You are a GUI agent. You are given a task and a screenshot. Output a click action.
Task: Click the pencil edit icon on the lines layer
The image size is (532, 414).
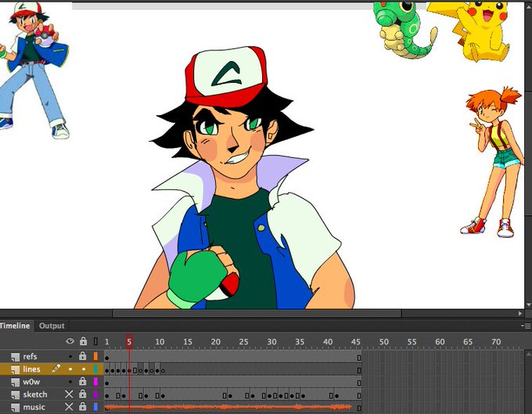pos(56,368)
